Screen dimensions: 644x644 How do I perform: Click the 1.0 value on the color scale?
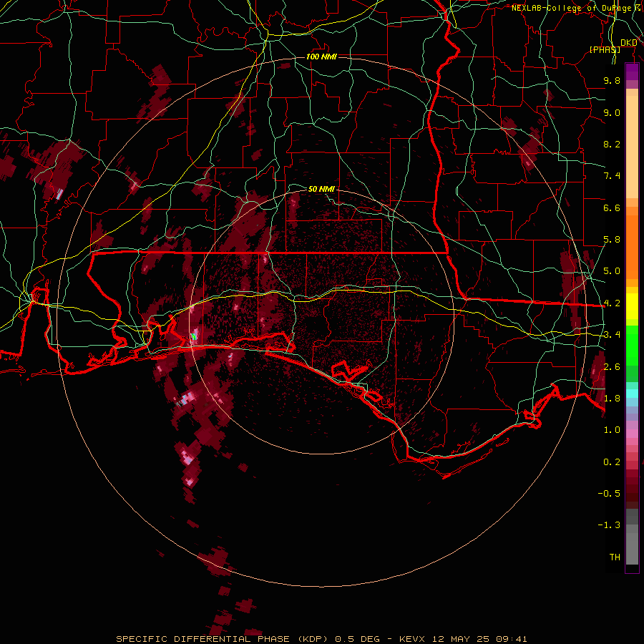coord(612,430)
